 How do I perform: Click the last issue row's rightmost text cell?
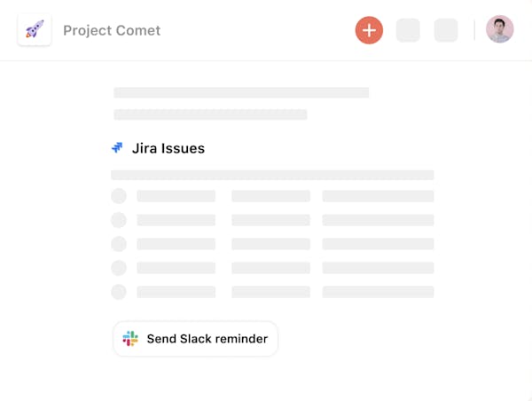(x=378, y=291)
